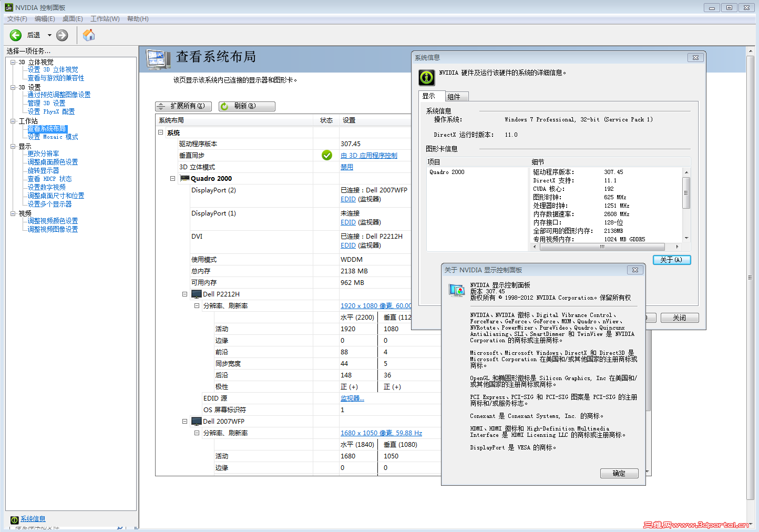Collapse the 3D 立体视觉 tree node

[13, 62]
